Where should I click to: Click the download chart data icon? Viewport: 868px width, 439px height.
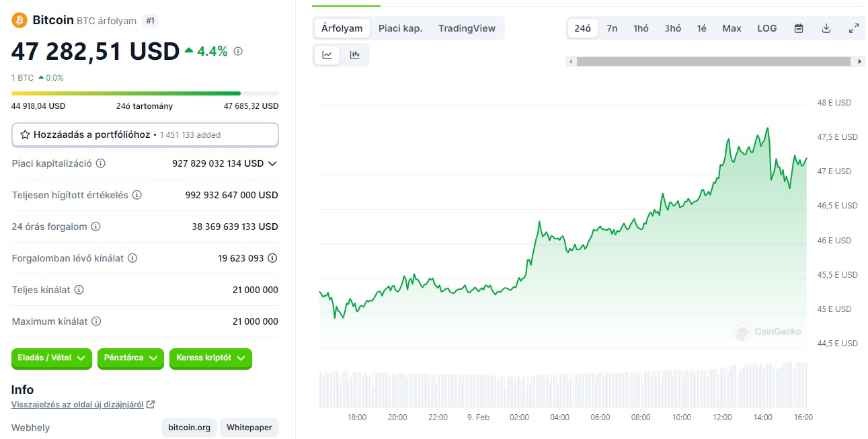pyautogui.click(x=826, y=28)
